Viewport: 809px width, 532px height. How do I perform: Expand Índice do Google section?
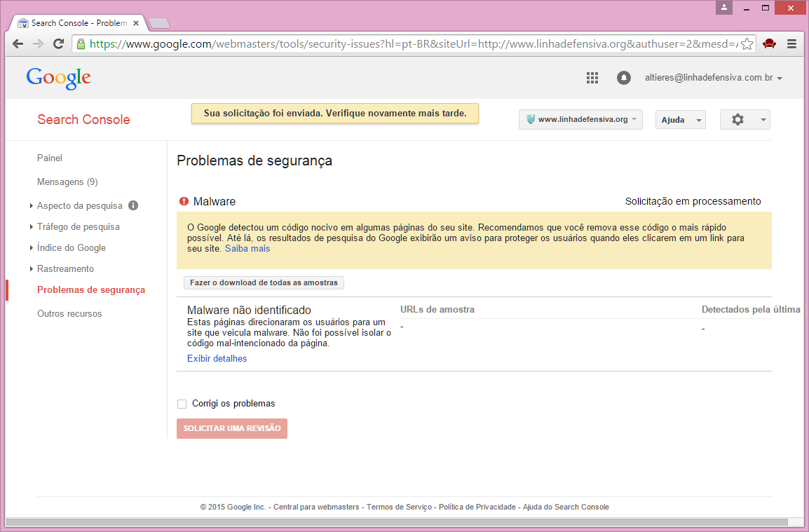(71, 248)
